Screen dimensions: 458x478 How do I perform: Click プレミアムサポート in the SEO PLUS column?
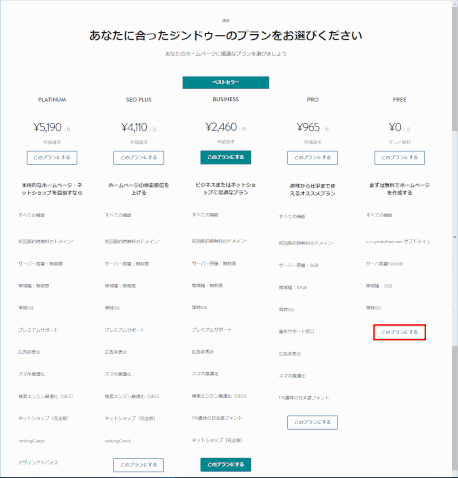(x=125, y=330)
